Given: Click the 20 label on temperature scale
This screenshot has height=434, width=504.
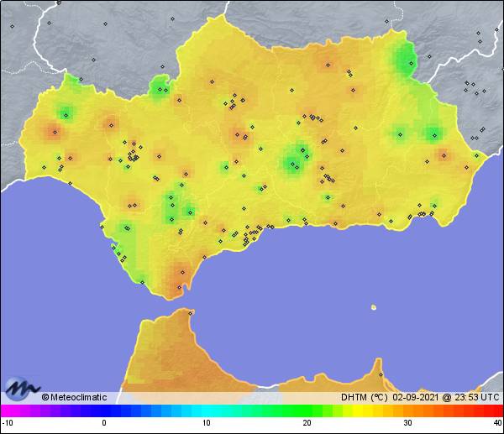Looking at the screenshot, I should (x=307, y=423).
